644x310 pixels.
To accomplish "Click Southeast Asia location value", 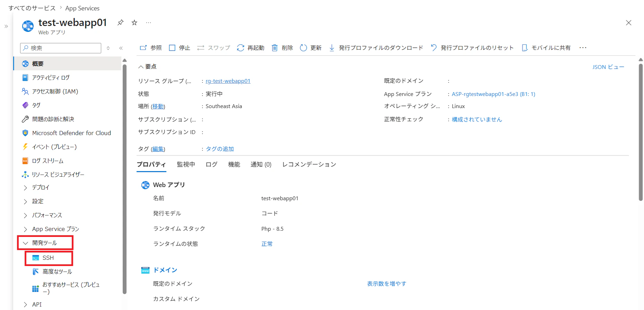I will point(224,106).
